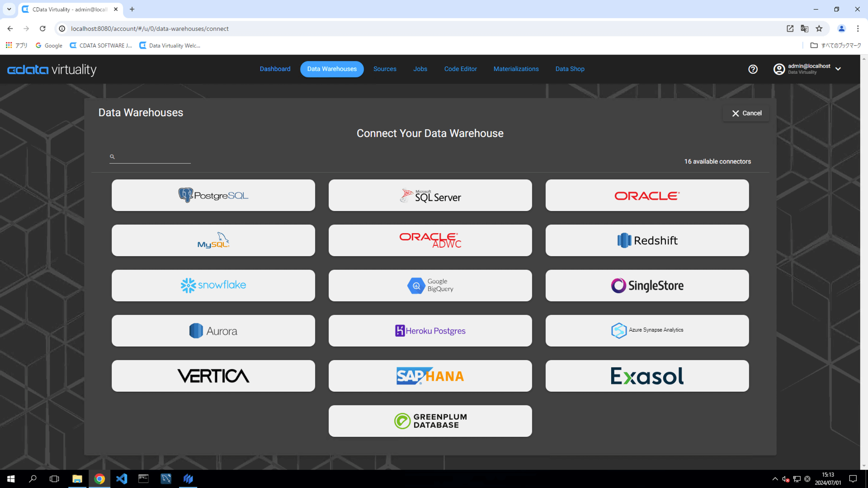Click the CData Virtuality logo

(52, 70)
